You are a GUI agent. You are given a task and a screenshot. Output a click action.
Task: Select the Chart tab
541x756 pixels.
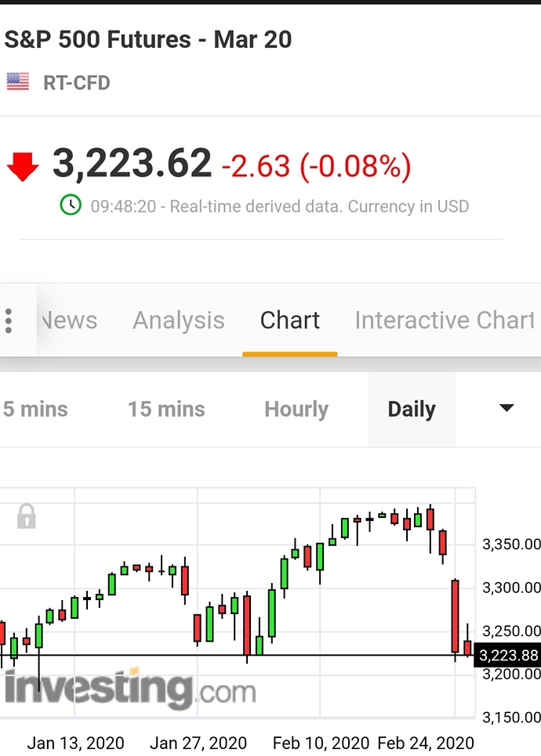coord(289,320)
